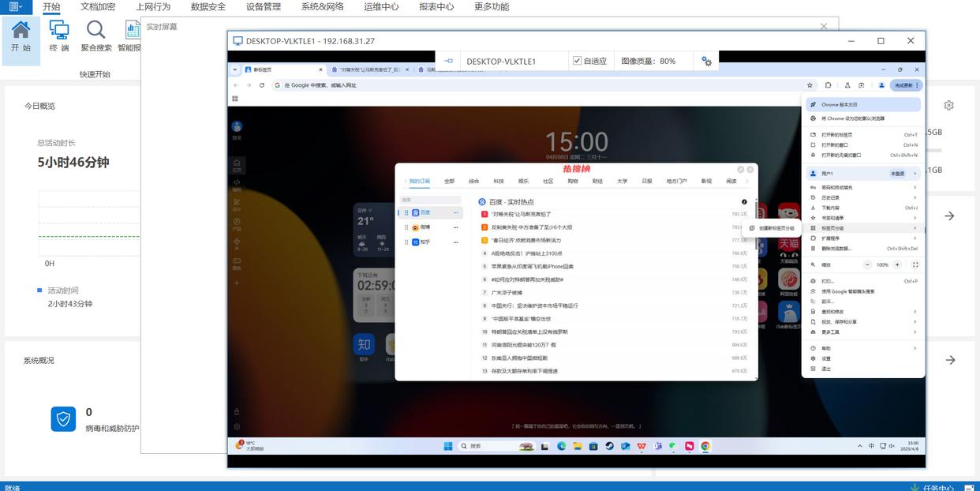Select 打开新的标签页 in Chrome menu
This screenshot has height=491, width=980.
tap(863, 135)
